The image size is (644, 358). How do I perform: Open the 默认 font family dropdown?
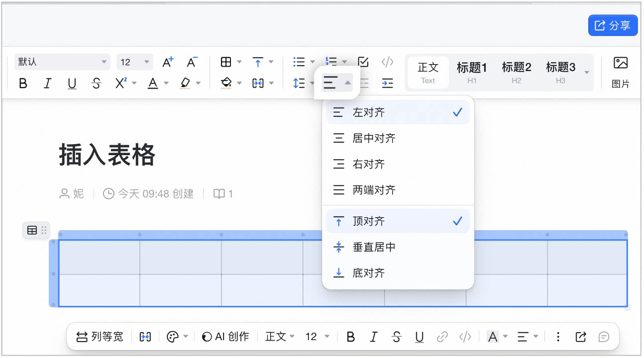pos(62,62)
